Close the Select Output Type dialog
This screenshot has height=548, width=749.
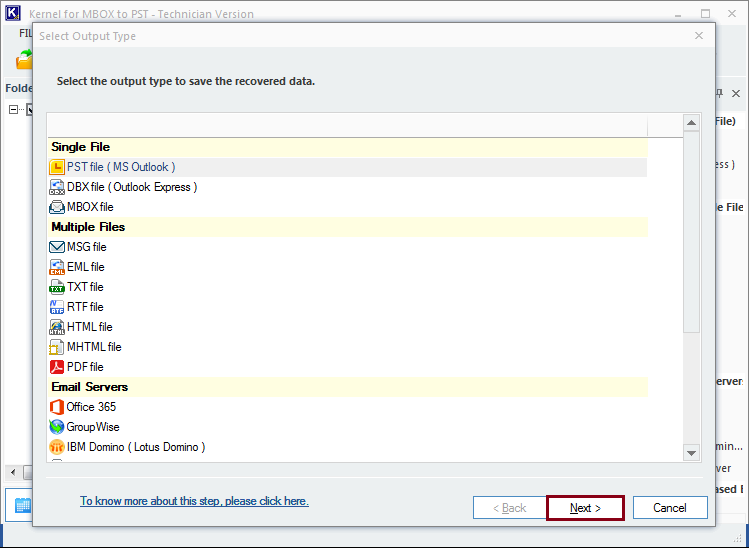(x=699, y=36)
